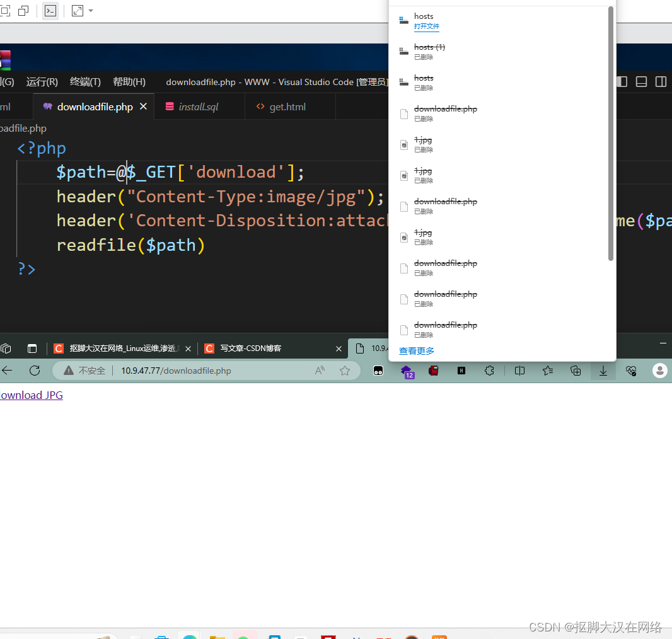Click the split screen icon in Edge toolbar

pos(519,371)
